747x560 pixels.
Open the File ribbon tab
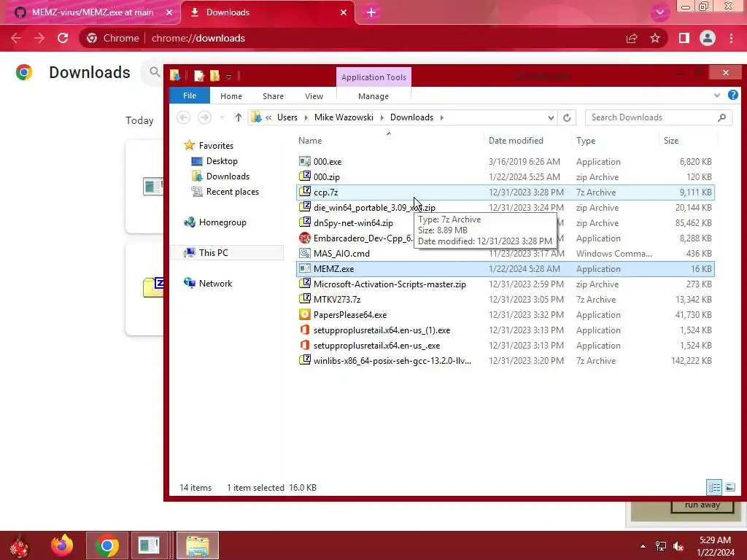[x=190, y=96]
